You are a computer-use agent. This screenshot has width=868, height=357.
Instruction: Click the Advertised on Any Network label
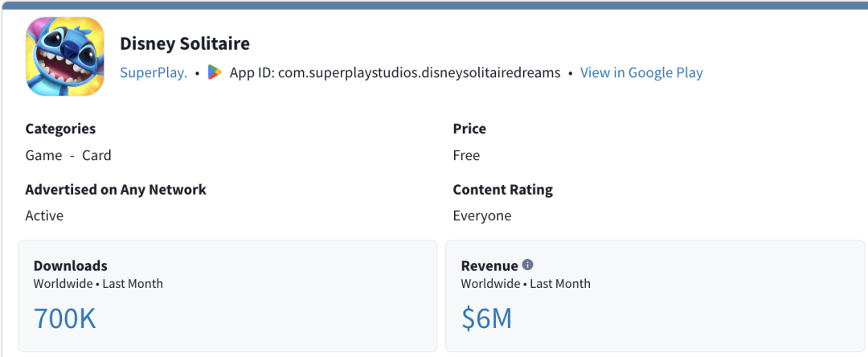[x=116, y=190]
